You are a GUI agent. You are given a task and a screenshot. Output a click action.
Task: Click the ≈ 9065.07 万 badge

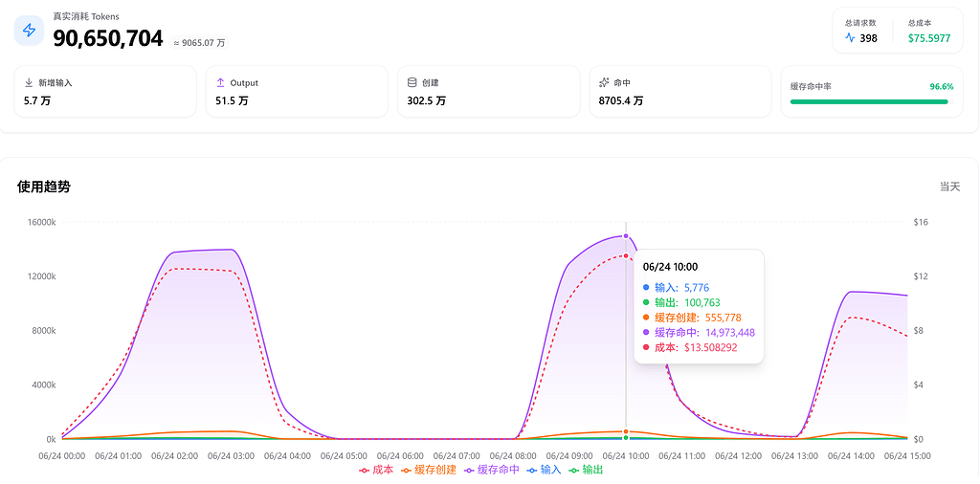199,43
